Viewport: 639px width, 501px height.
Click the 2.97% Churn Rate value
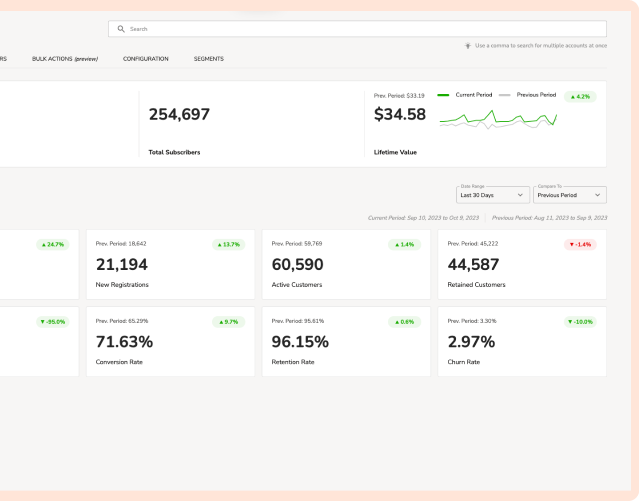(x=472, y=342)
